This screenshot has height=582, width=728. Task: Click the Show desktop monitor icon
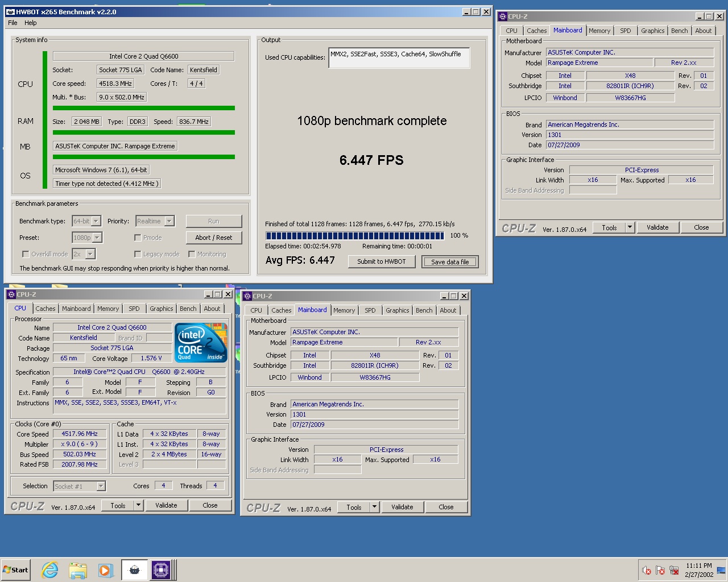click(x=721, y=570)
